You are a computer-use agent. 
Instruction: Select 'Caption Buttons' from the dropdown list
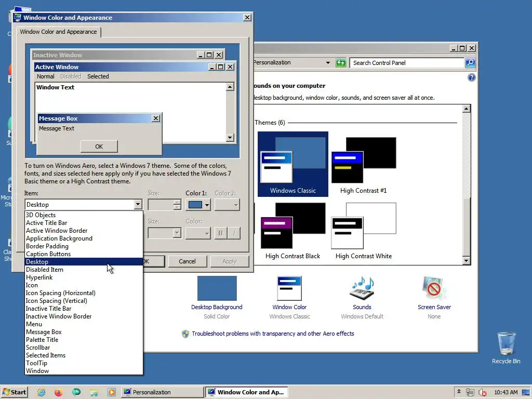(84, 254)
